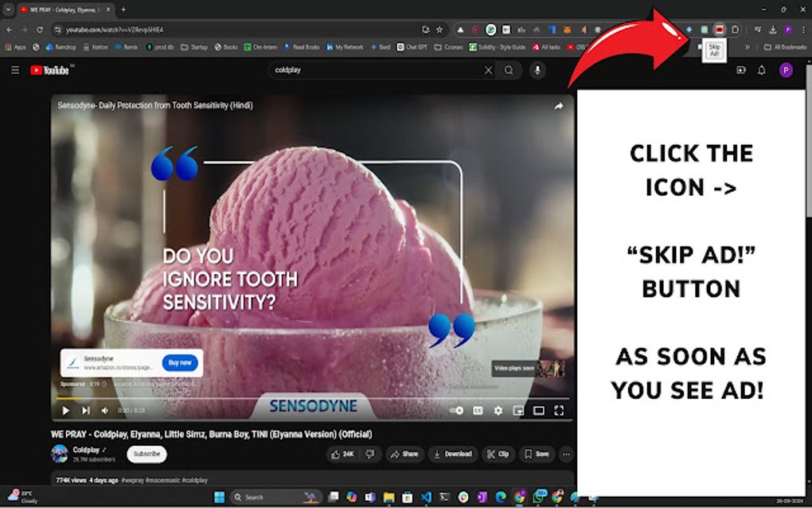Open more actions with three-dots button
Image resolution: width=812 pixels, height=508 pixels.
pyautogui.click(x=566, y=454)
